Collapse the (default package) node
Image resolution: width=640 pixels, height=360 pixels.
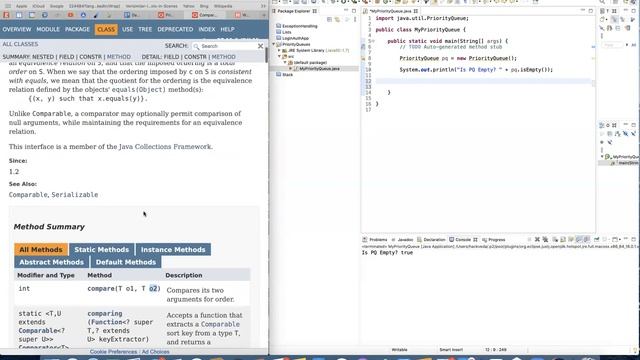[285, 62]
